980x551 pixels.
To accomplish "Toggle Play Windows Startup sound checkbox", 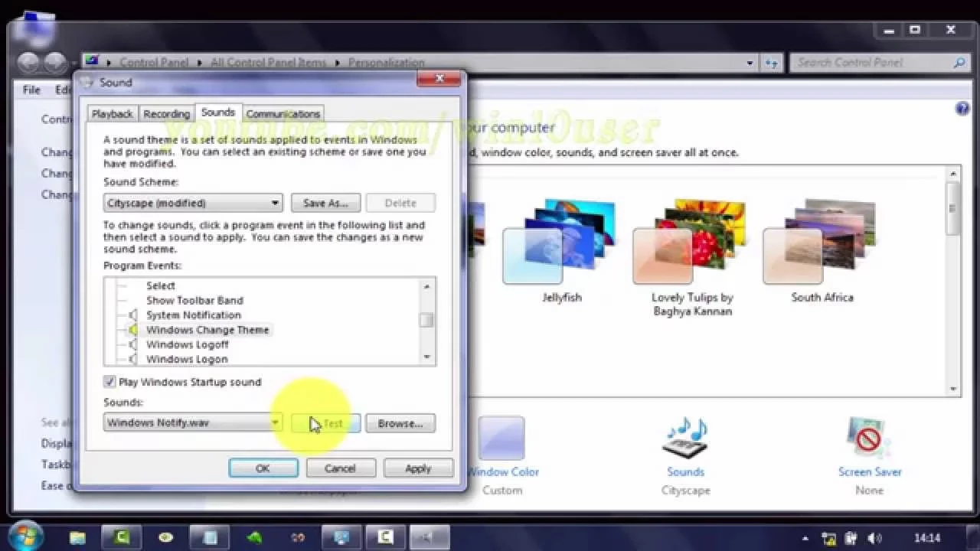I will tap(109, 382).
